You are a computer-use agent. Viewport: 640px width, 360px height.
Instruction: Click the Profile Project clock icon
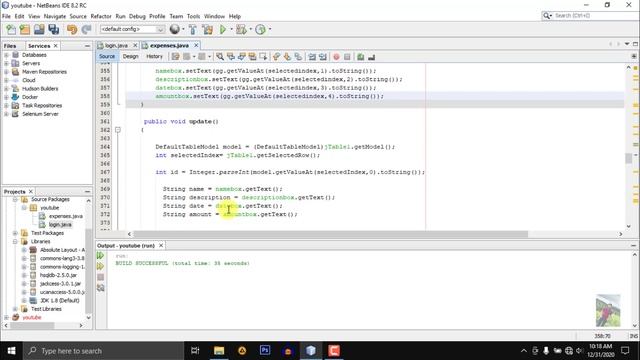(260, 29)
